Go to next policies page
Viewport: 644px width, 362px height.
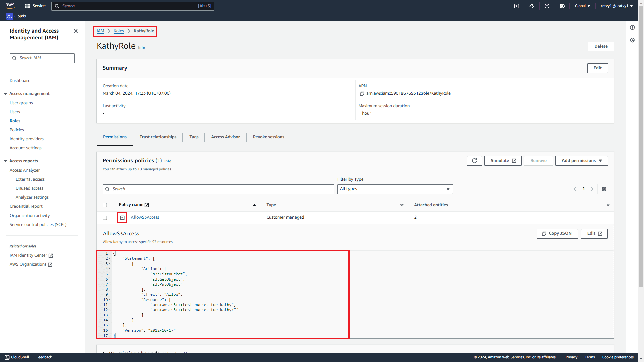pyautogui.click(x=592, y=189)
